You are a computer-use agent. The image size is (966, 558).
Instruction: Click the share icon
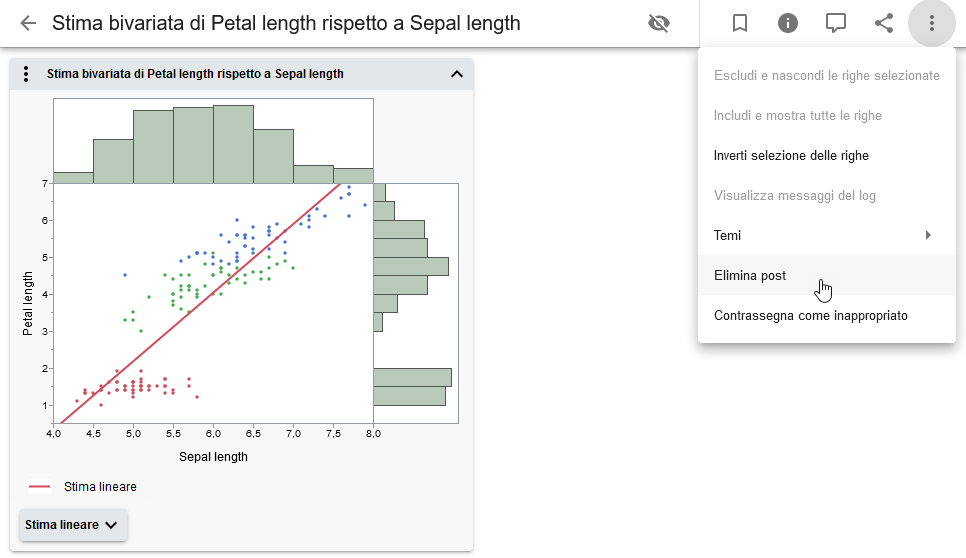pyautogui.click(x=884, y=23)
